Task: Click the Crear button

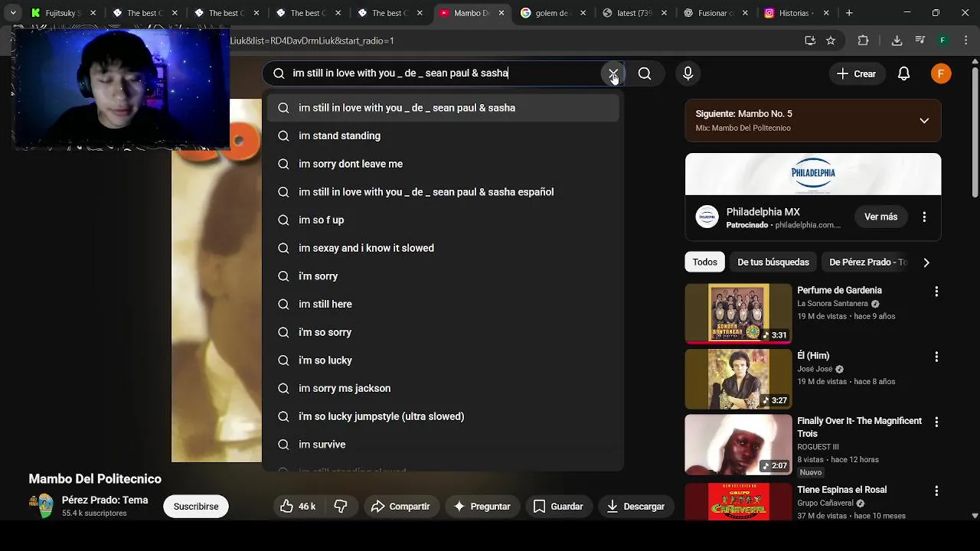Action: coord(856,73)
